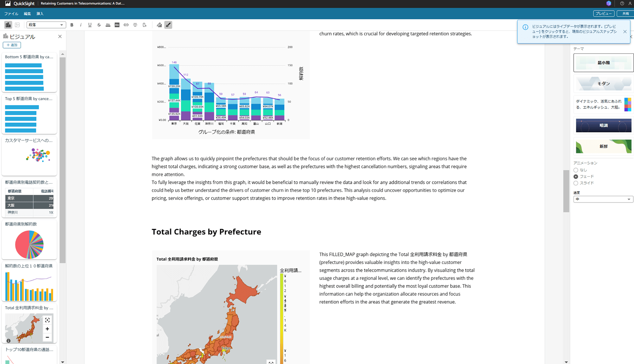Viewport: 634px width, 364px height.
Task: Choose the 最小限 theme
Action: (x=604, y=63)
